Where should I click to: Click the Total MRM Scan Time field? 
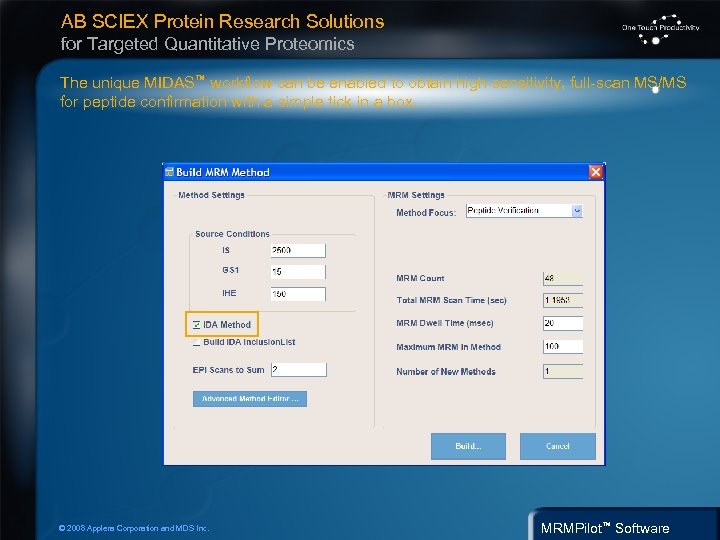click(562, 300)
